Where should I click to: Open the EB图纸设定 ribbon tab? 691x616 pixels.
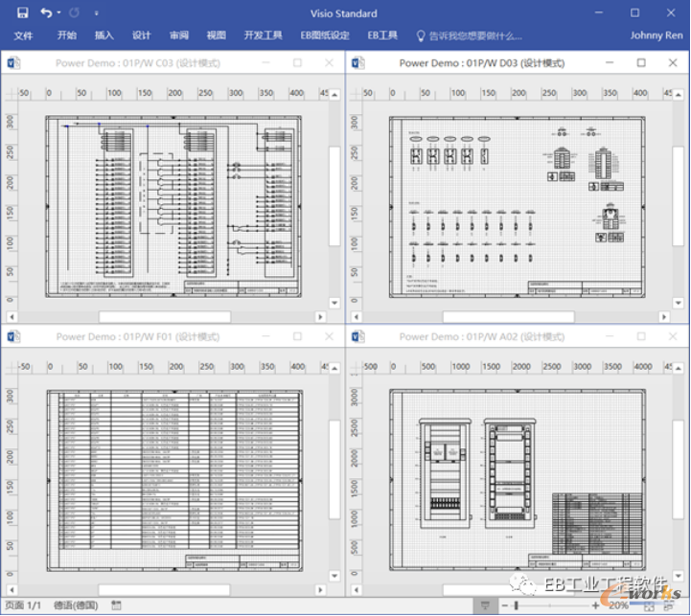(325, 35)
